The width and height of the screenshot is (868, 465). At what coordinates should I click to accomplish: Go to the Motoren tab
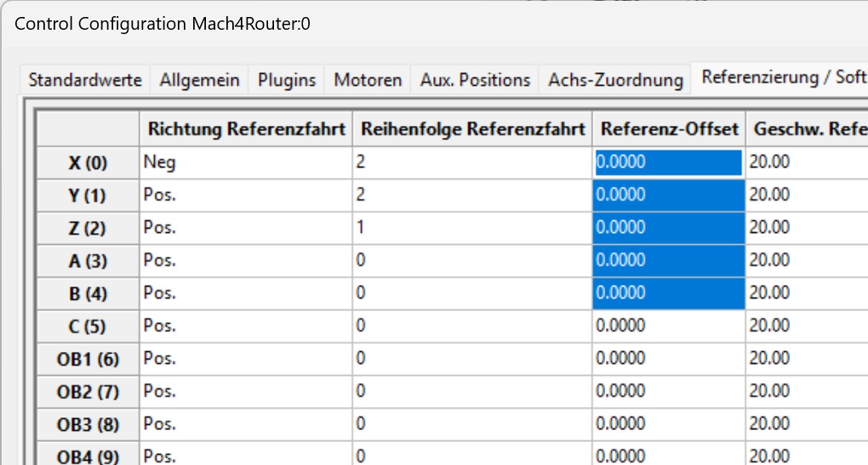pos(368,80)
